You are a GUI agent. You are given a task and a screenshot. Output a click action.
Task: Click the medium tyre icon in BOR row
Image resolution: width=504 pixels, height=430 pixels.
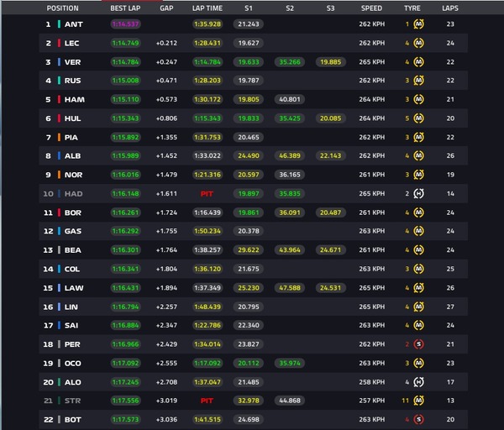point(418,212)
